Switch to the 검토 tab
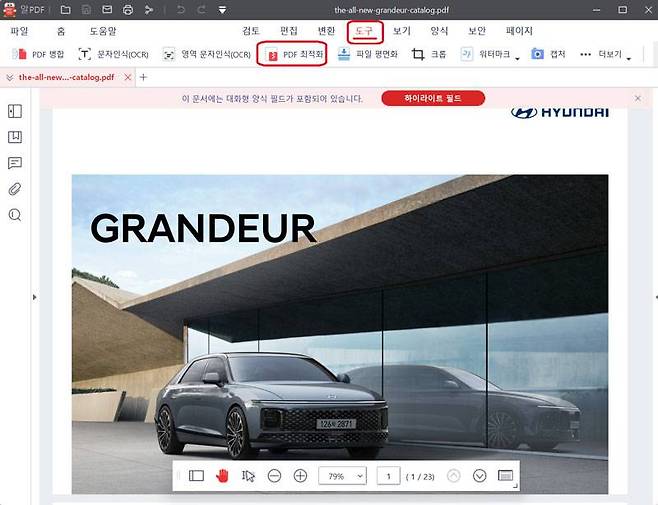658x505 pixels. [251, 31]
